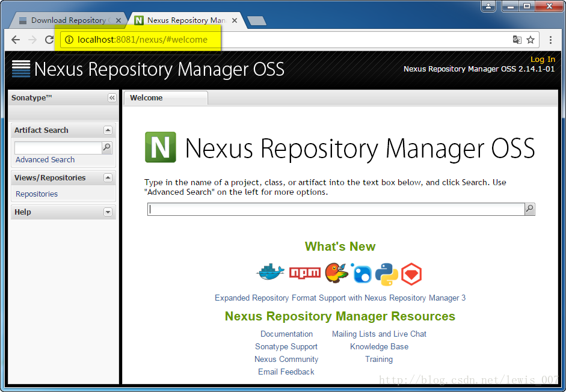
Task: Focus the sidebar Artifact Search input
Action: coord(58,148)
